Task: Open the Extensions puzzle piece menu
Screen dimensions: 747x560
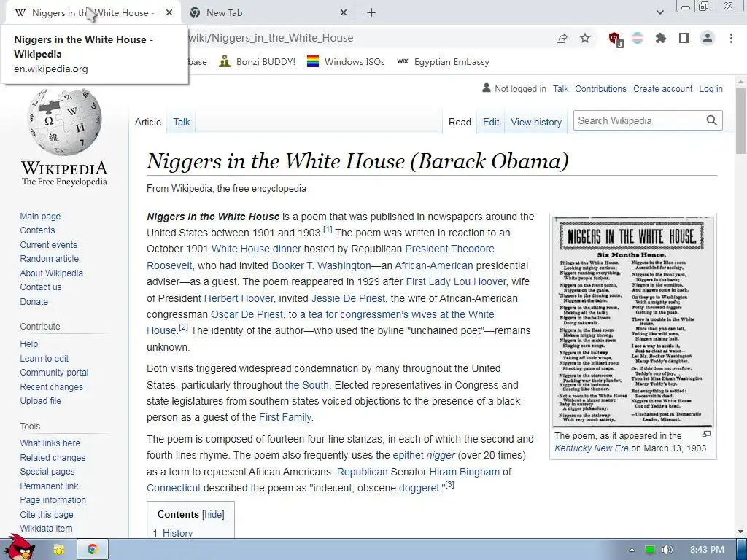Action: 661,38
